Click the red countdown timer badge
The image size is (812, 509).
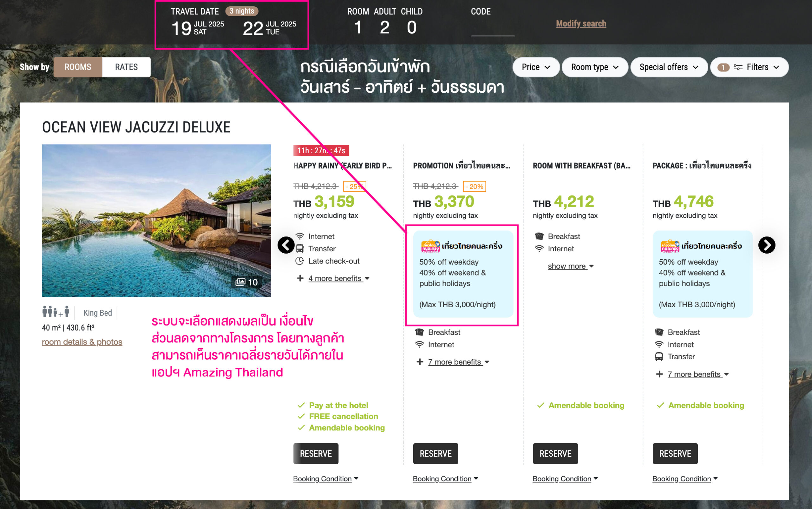321,150
